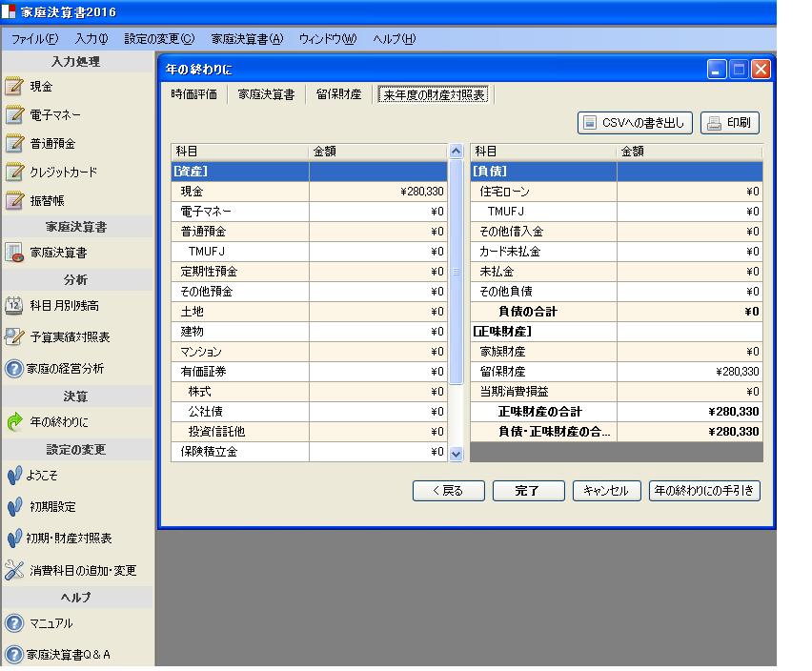Switch to the 時価評価 tab
This screenshot has width=812, height=671.
pos(194,94)
